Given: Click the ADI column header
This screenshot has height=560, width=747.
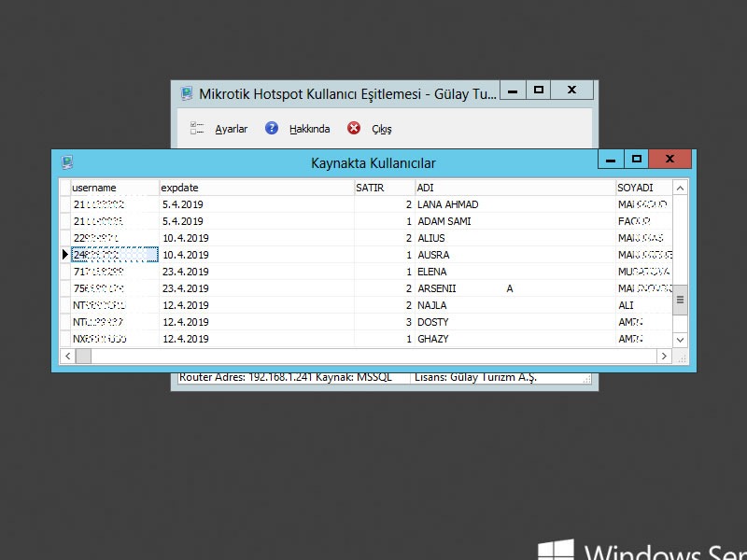Looking at the screenshot, I should pos(514,188).
